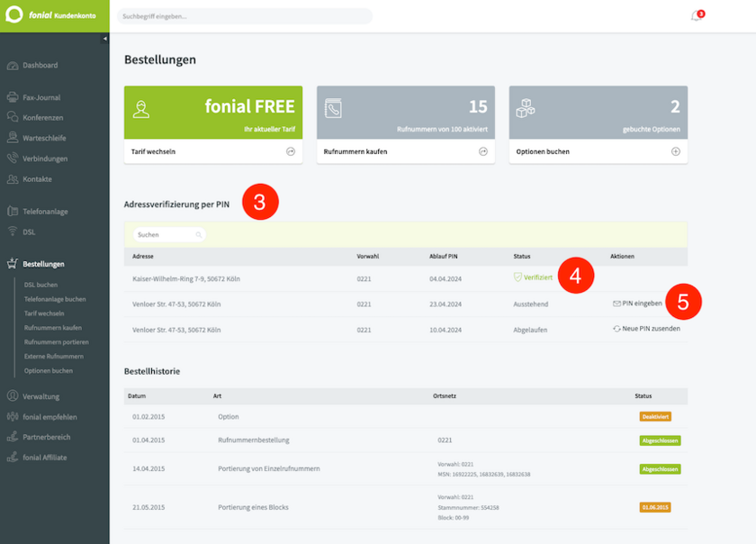This screenshot has height=544, width=756.
Task: Click Optionen buchen on the card
Action: coord(543,151)
